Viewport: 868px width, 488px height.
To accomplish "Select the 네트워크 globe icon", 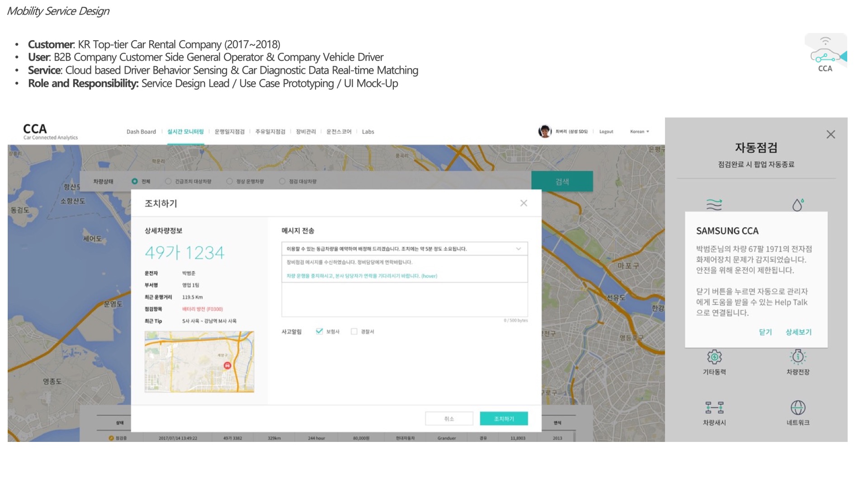I will (798, 408).
